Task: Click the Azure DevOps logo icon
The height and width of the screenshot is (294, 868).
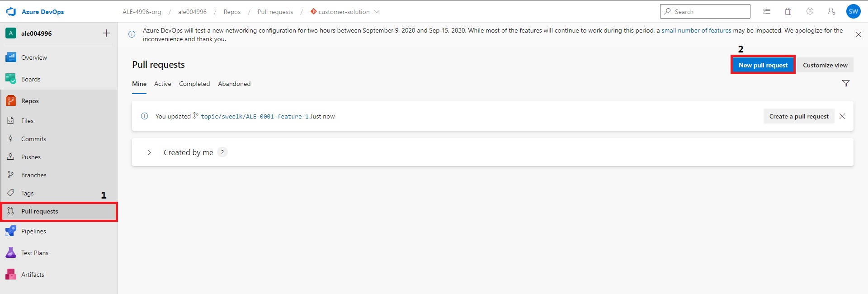Action: coord(11,12)
